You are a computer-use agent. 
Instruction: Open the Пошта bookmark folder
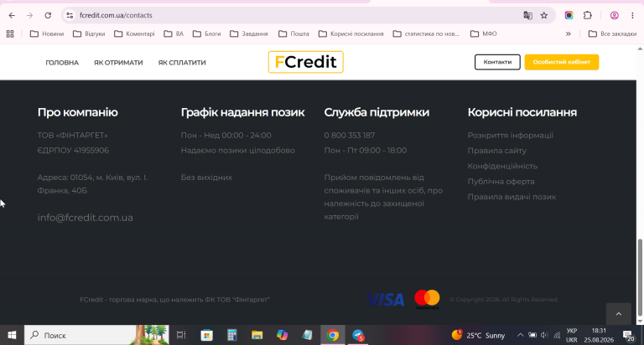[293, 33]
